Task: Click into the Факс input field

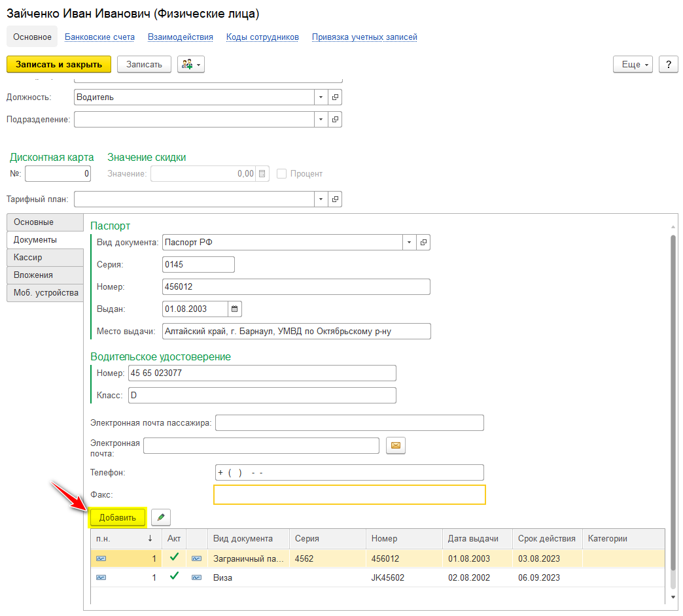Action: click(x=349, y=495)
